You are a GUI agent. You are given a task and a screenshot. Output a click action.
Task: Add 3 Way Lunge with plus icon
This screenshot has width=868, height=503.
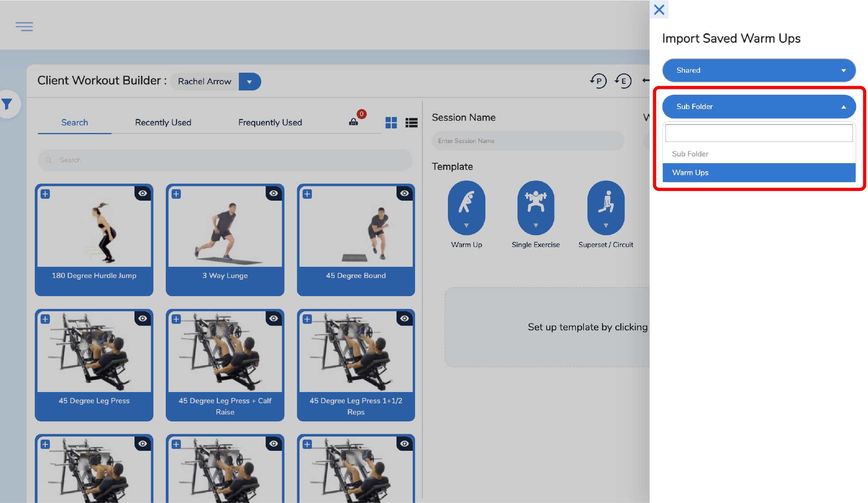[x=176, y=194]
